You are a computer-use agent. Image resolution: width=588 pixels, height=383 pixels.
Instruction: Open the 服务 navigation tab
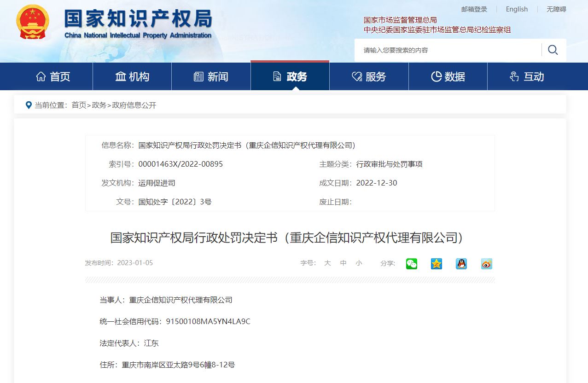pos(369,76)
